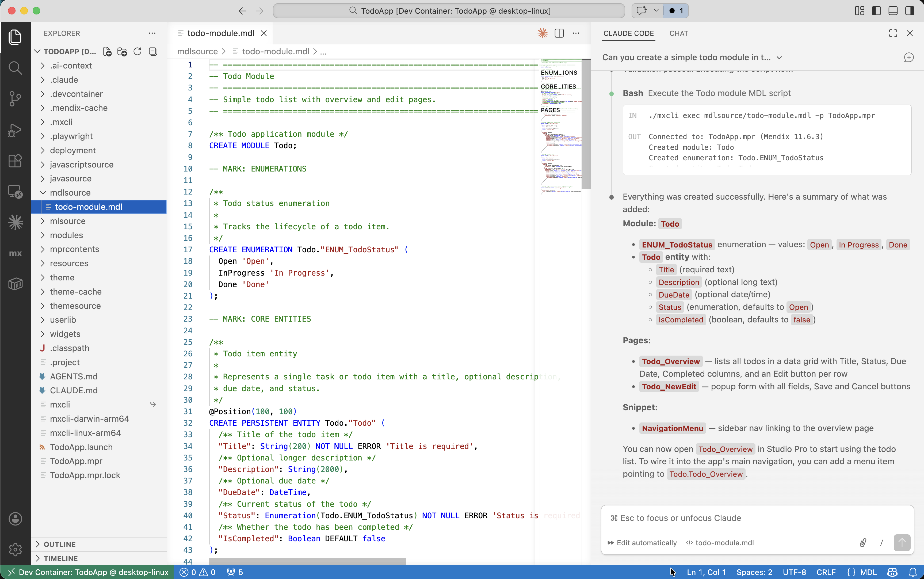Image resolution: width=924 pixels, height=579 pixels.
Task: Select the todo-module.mdl editor tab
Action: coord(220,33)
